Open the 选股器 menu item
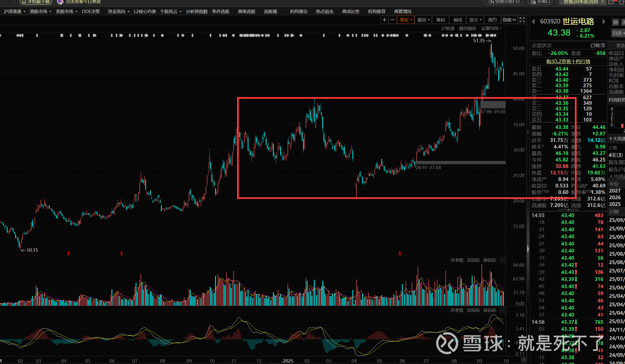This screenshot has width=625, height=364. pyautogui.click(x=270, y=11)
